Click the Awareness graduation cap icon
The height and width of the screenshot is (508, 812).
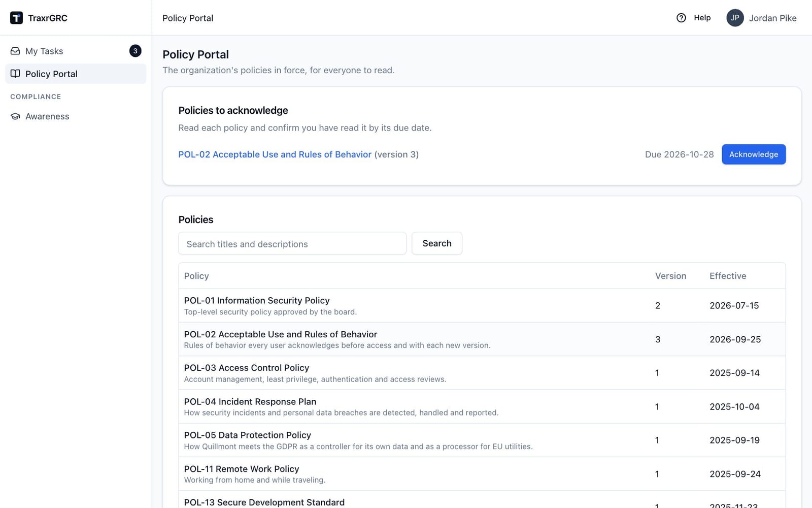[x=15, y=116]
